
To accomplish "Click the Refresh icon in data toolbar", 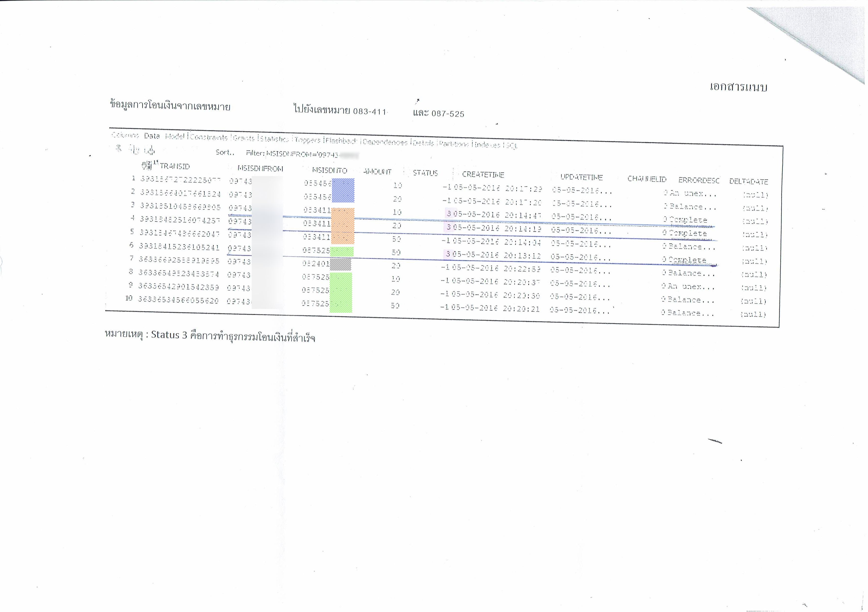I will 135,150.
